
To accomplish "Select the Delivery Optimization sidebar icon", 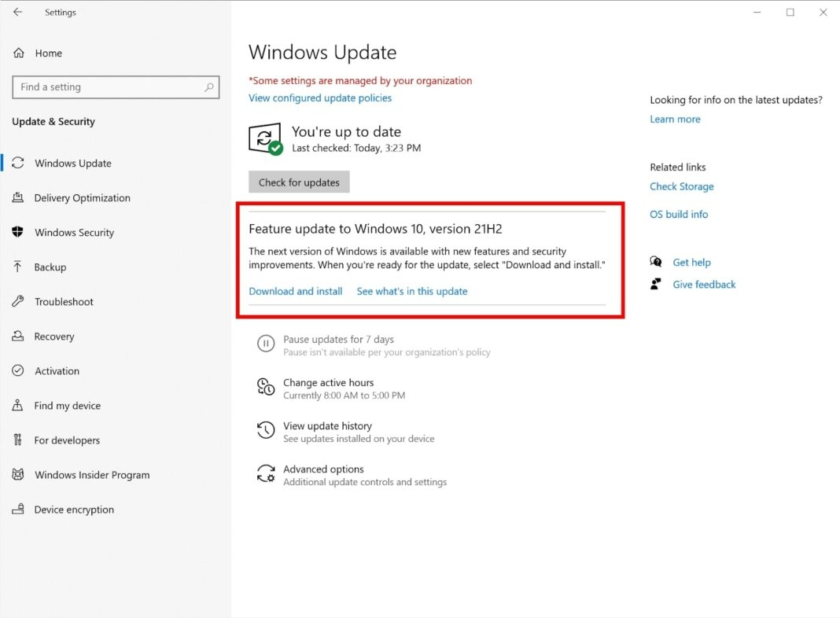I will click(18, 197).
